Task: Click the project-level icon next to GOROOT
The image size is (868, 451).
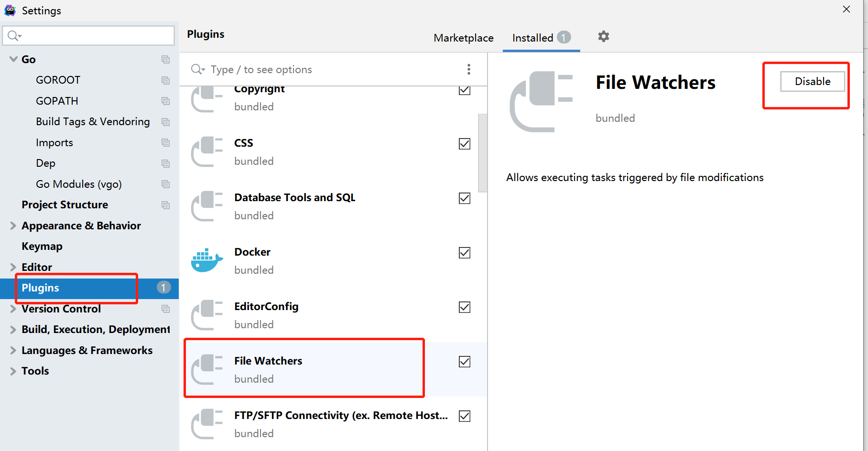Action: (165, 80)
